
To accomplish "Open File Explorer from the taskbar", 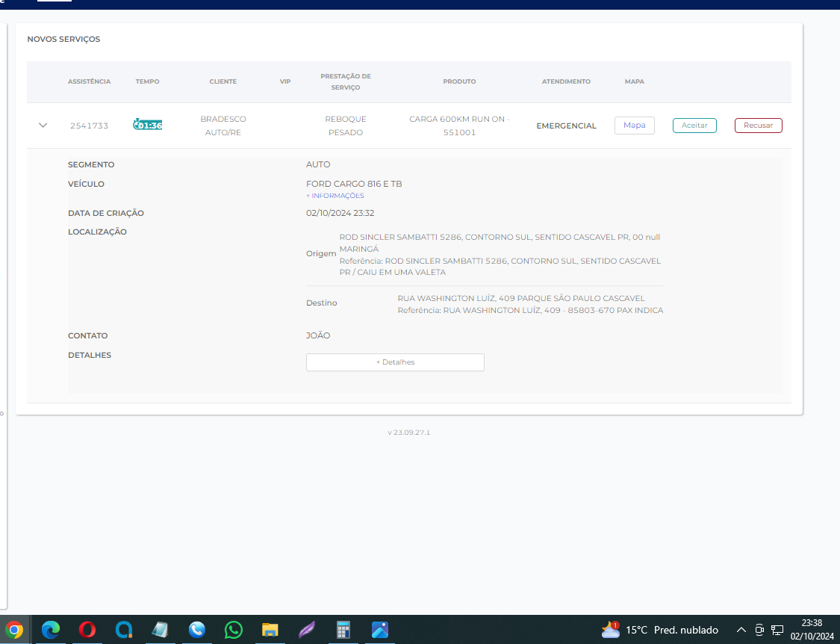I will (x=270, y=630).
